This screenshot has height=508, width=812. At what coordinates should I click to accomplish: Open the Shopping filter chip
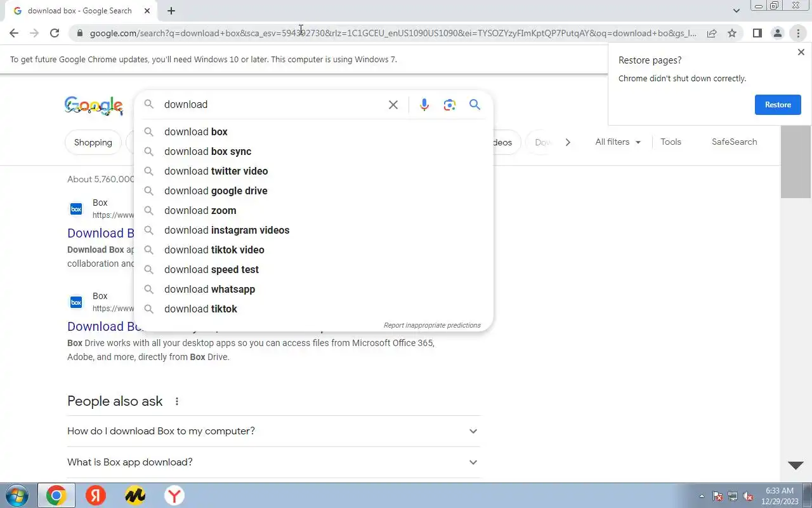[93, 142]
